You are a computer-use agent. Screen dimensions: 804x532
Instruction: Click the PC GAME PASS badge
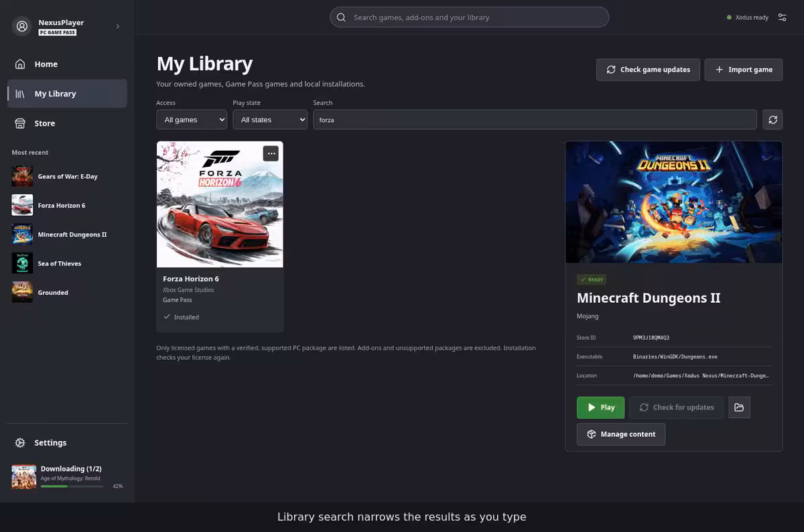click(57, 32)
